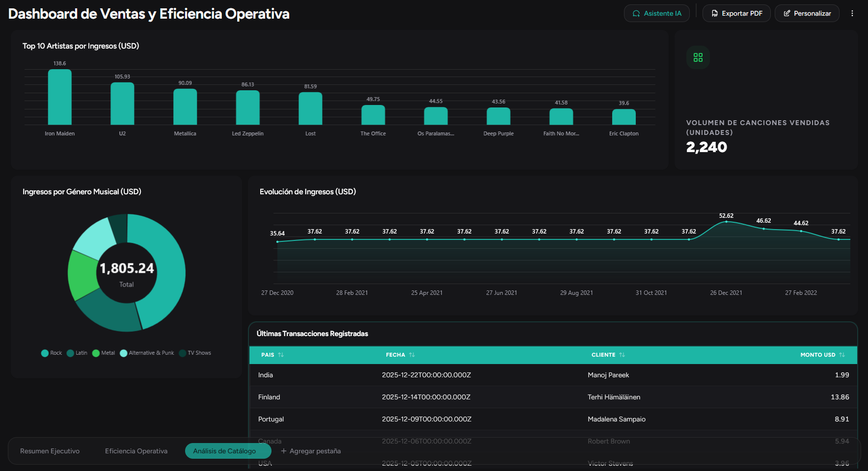868x471 pixels.
Task: Click the 35.64 first point on line chart
Action: [277, 241]
